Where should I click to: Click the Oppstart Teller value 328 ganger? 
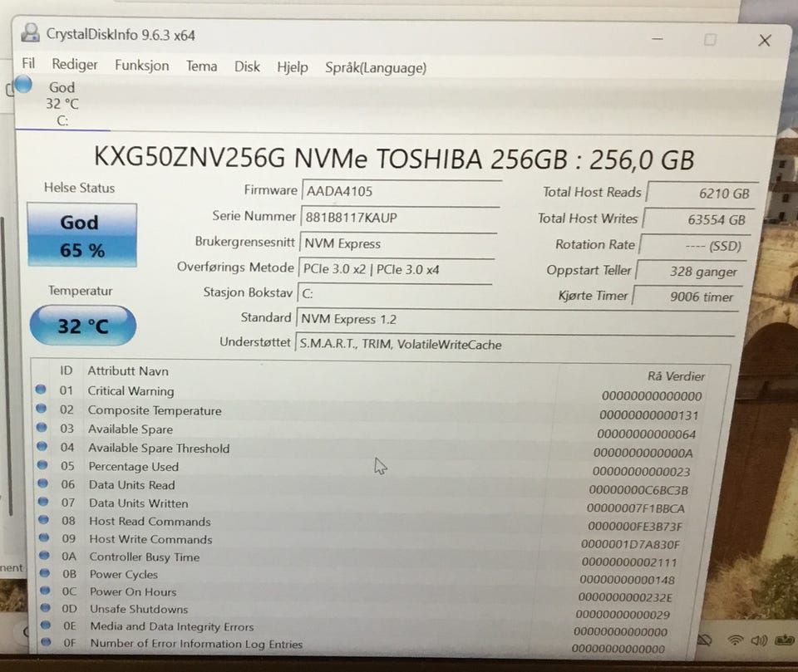coord(691,272)
